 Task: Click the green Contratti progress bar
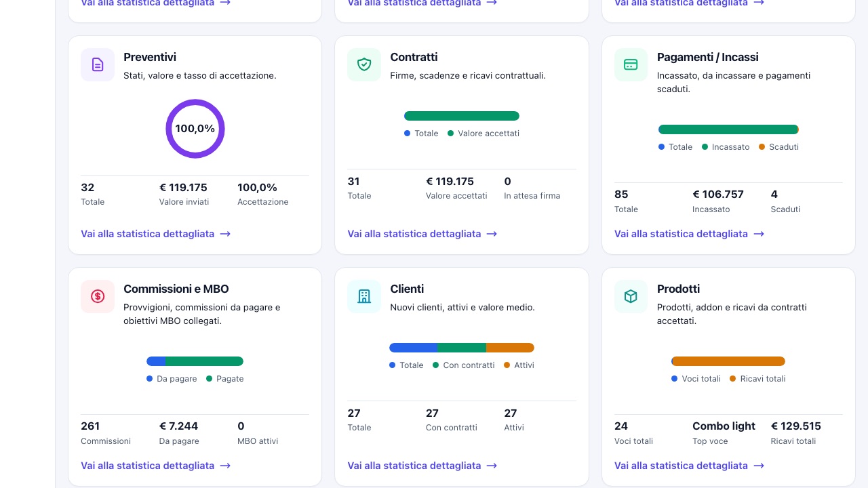coord(462,116)
